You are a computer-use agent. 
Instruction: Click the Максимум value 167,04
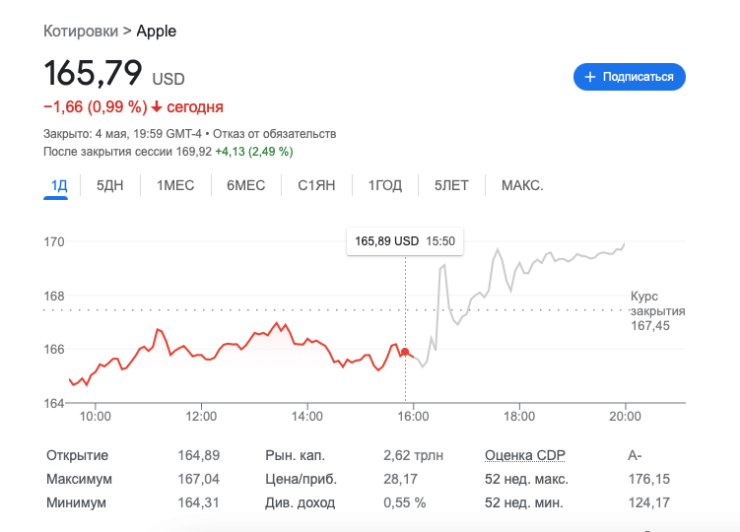click(x=199, y=479)
